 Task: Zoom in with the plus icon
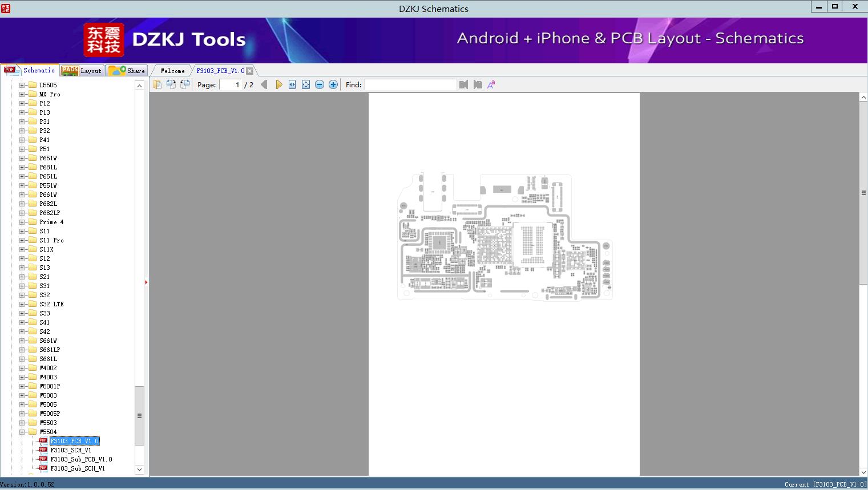click(x=333, y=84)
